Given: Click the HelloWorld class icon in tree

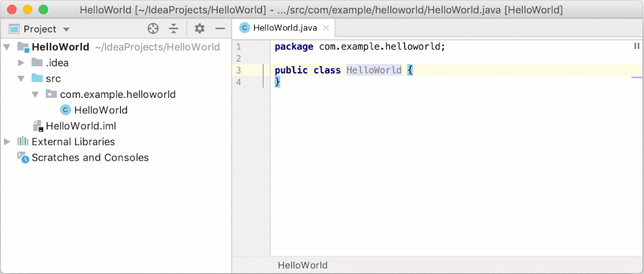Looking at the screenshot, I should pyautogui.click(x=65, y=110).
